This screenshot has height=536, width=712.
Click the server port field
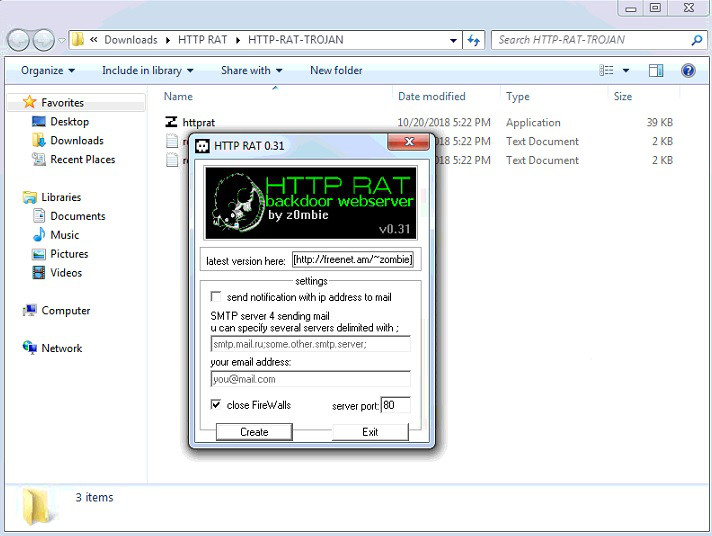(396, 405)
